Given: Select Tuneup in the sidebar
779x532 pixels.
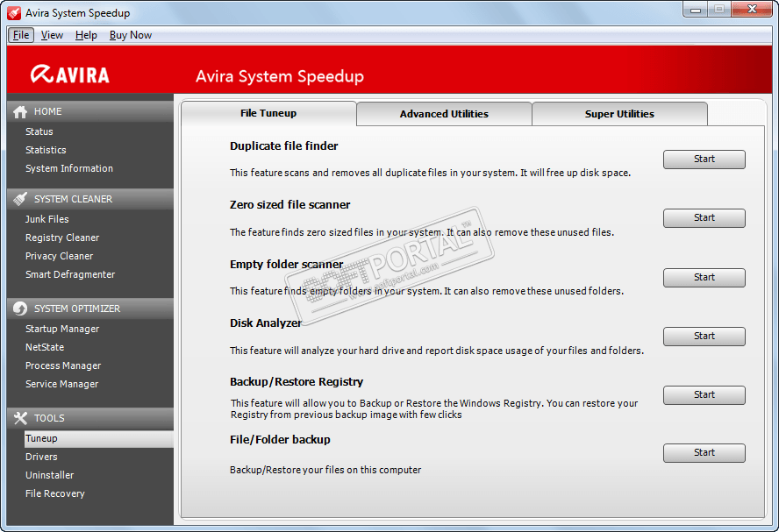Looking at the screenshot, I should pos(99,439).
